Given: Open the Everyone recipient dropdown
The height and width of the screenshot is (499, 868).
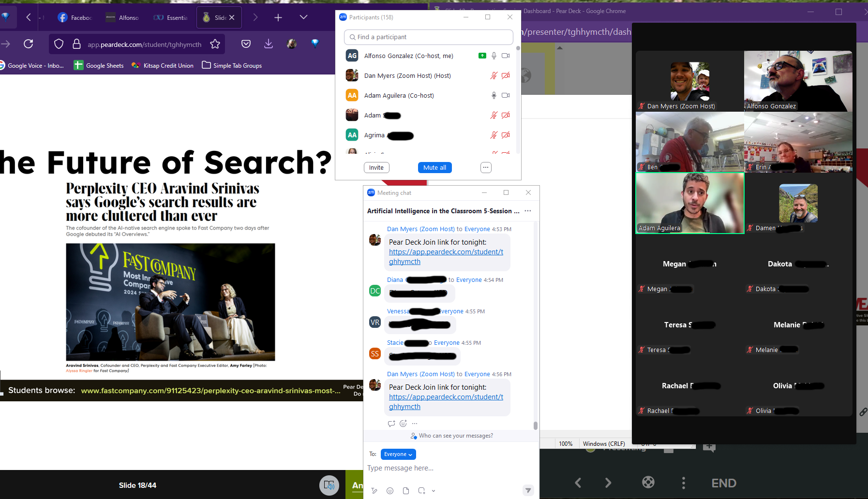Looking at the screenshot, I should point(398,454).
